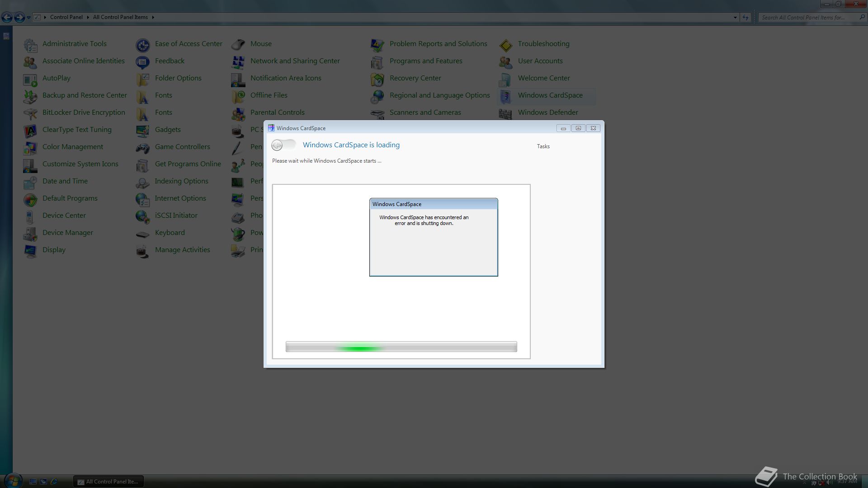This screenshot has width=868, height=488.
Task: Open the Welcome Center link
Action: [544, 78]
